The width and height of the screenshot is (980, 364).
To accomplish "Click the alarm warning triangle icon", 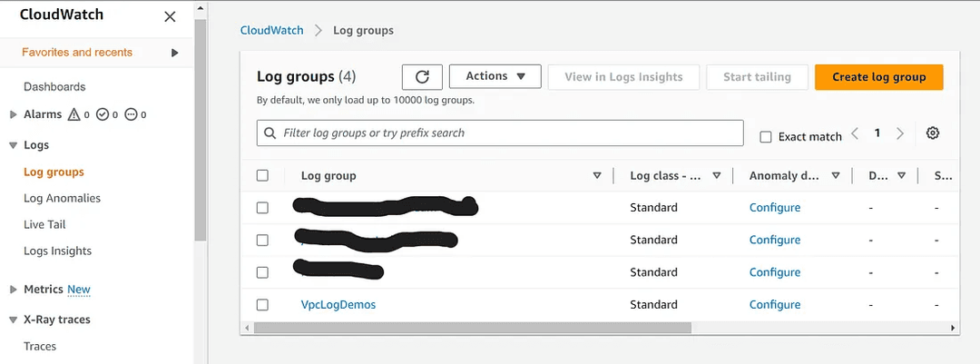I will (x=73, y=114).
